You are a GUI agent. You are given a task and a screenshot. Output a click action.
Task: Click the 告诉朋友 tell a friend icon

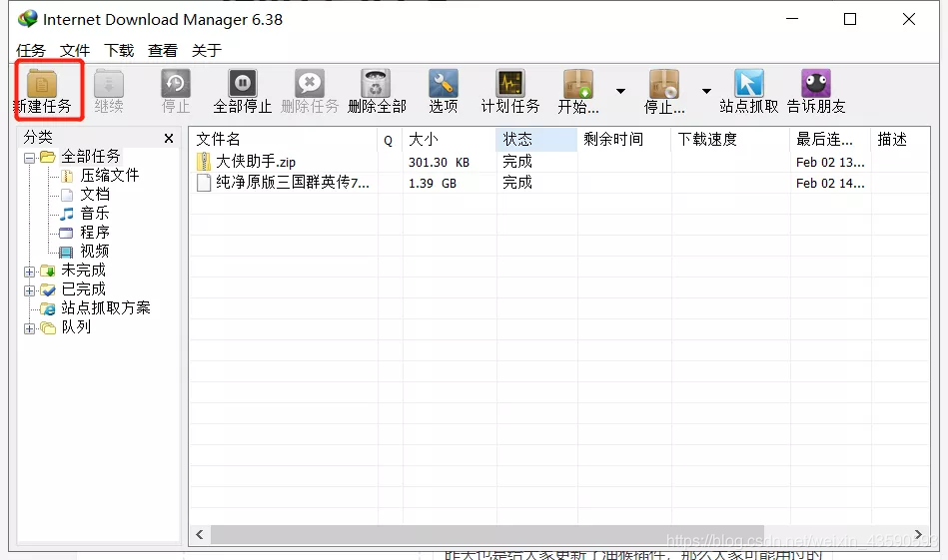click(815, 84)
